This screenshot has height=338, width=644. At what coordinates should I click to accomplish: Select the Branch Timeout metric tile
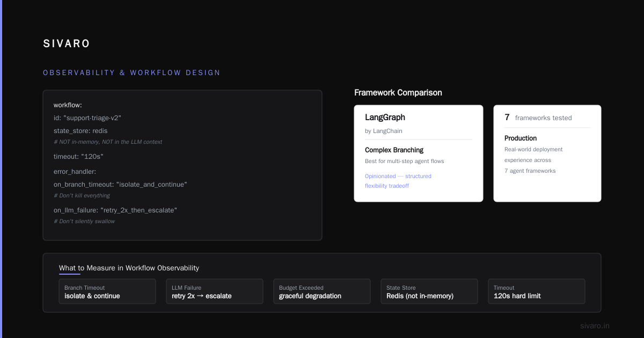[x=107, y=291]
